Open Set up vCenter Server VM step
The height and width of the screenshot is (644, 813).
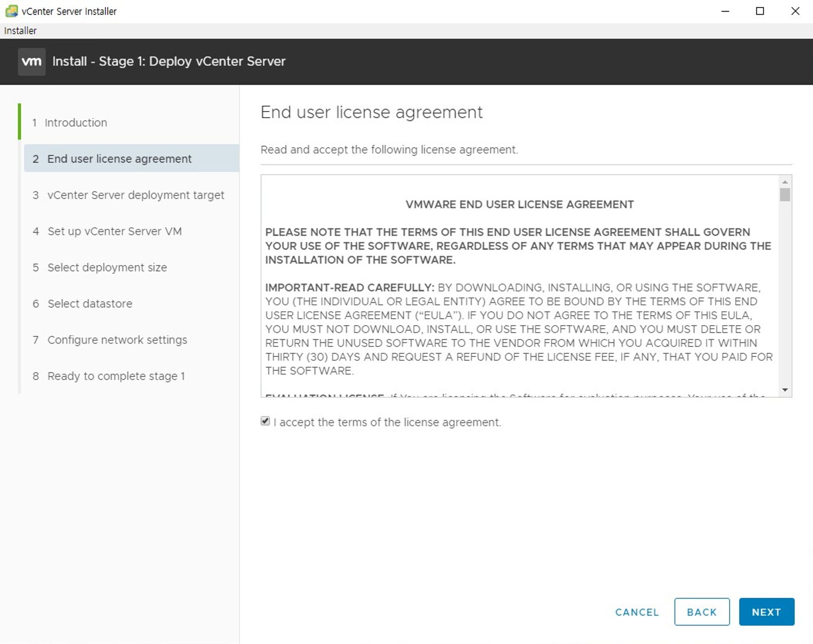coord(114,231)
